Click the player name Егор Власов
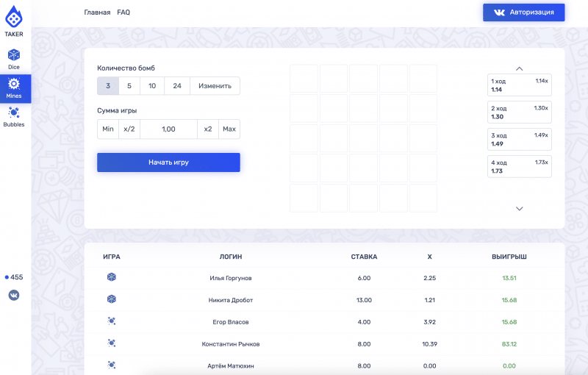The height and width of the screenshot is (375, 588). tap(231, 322)
